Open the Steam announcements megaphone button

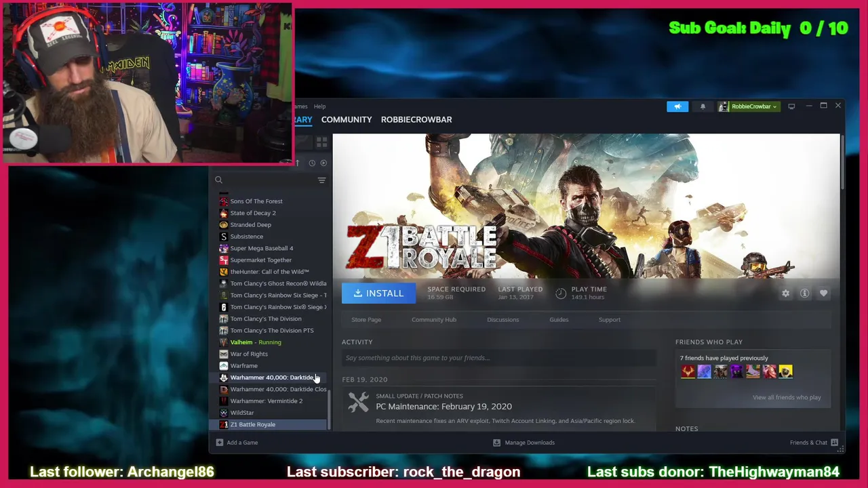(x=677, y=106)
